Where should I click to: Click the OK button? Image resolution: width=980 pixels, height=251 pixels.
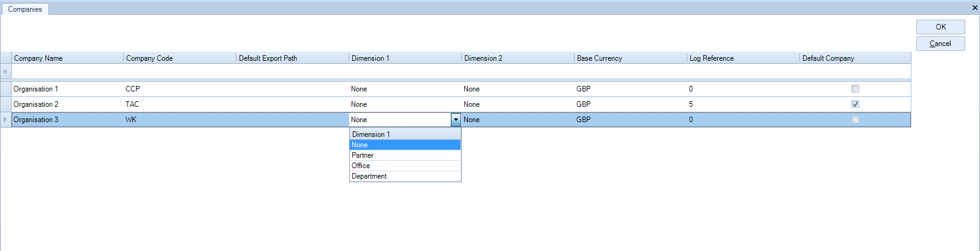pos(940,27)
